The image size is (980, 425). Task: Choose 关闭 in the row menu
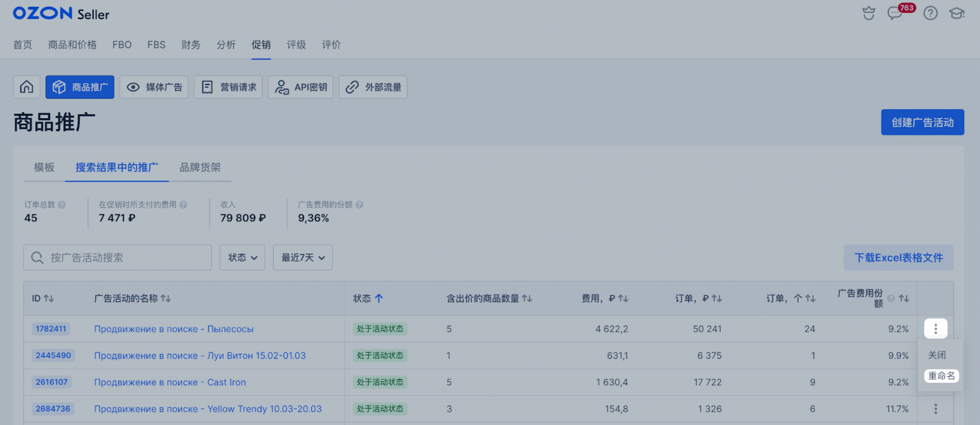(x=937, y=355)
